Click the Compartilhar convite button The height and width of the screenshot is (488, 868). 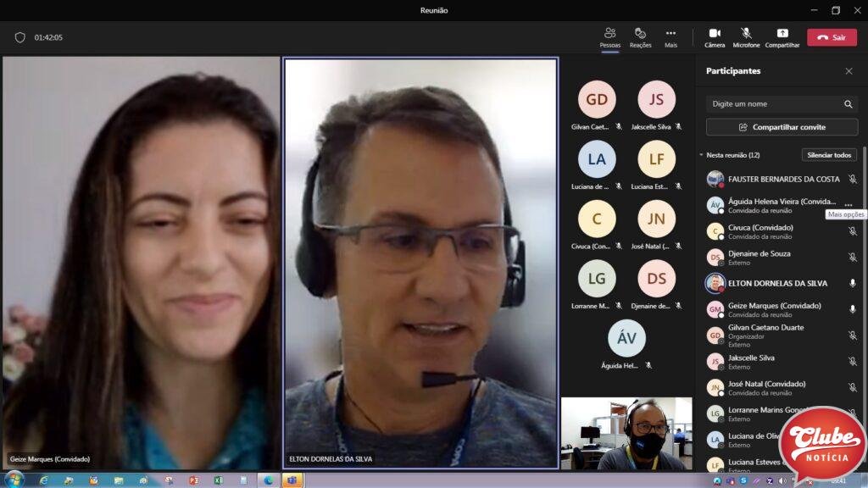(782, 127)
